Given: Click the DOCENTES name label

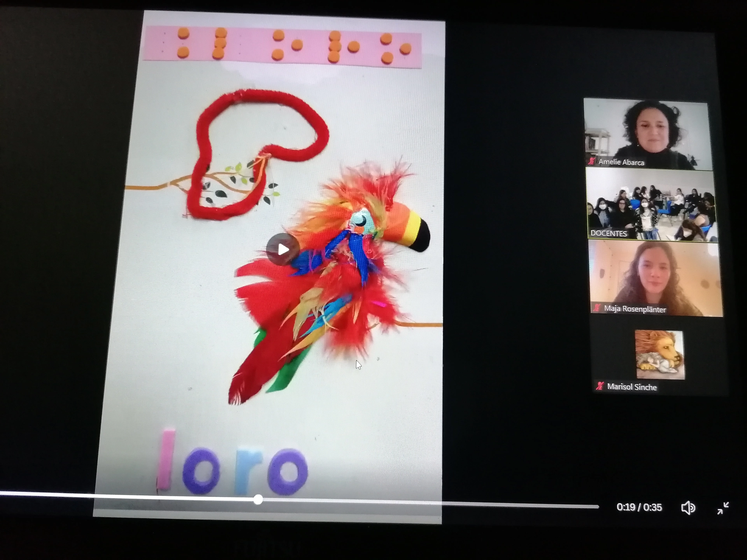Looking at the screenshot, I should pyautogui.click(x=608, y=233).
